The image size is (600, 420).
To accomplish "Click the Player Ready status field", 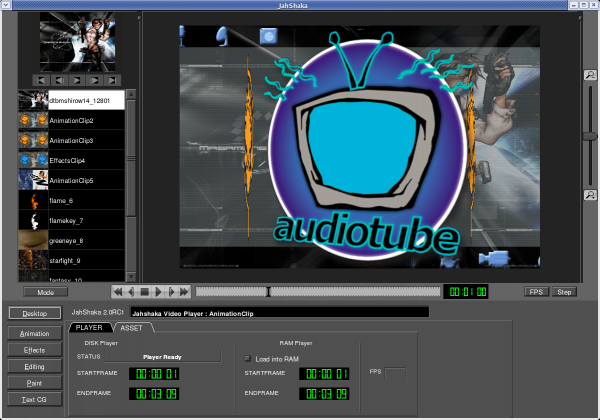I will 162,357.
